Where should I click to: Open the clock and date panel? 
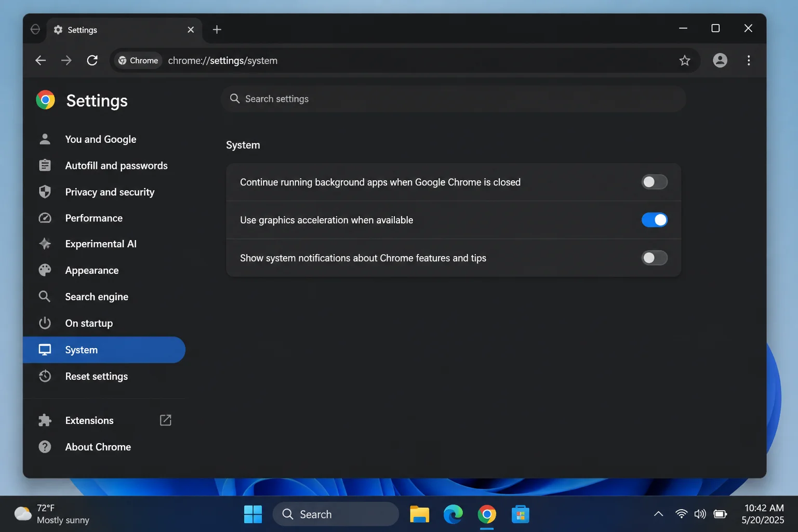click(763, 514)
